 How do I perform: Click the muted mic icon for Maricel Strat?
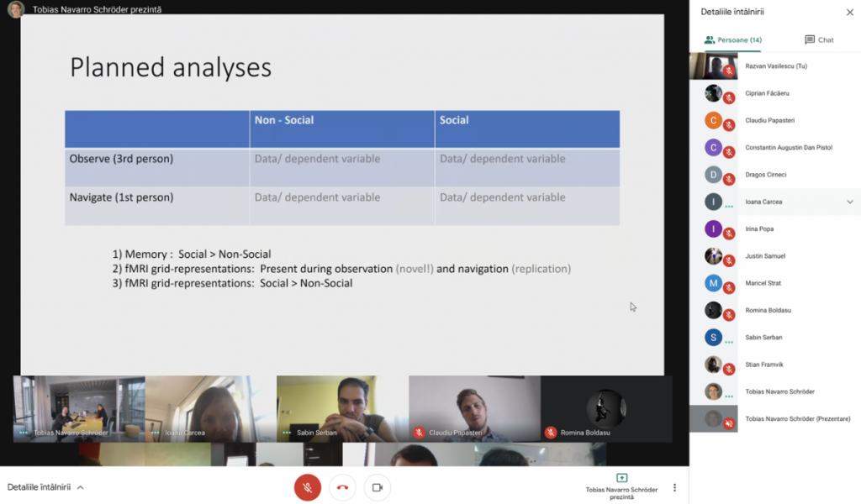pos(729,288)
